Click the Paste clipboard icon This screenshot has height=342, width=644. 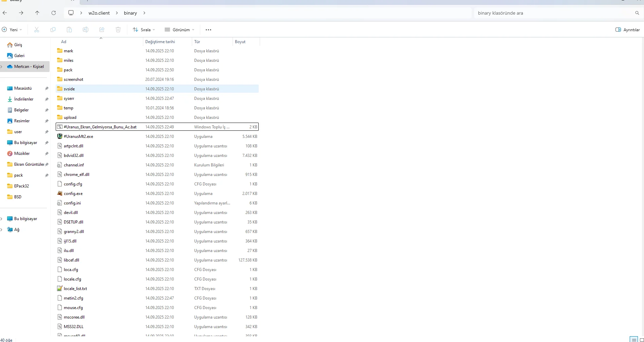[x=69, y=30]
